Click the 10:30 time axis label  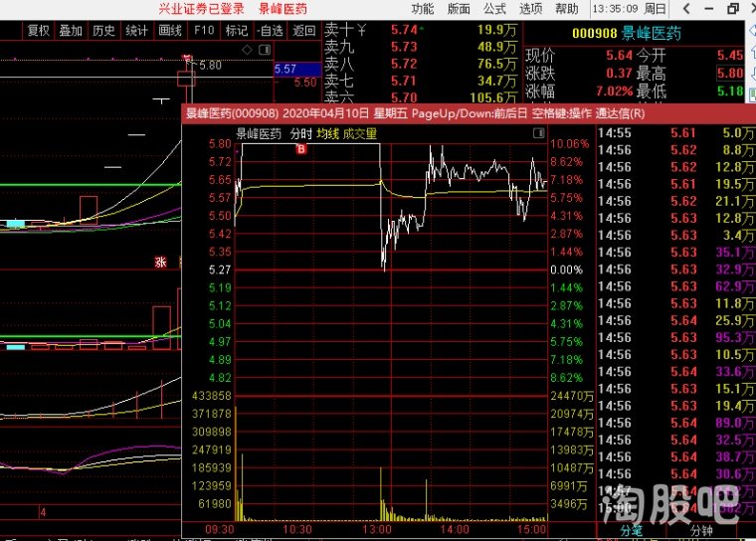[297, 529]
